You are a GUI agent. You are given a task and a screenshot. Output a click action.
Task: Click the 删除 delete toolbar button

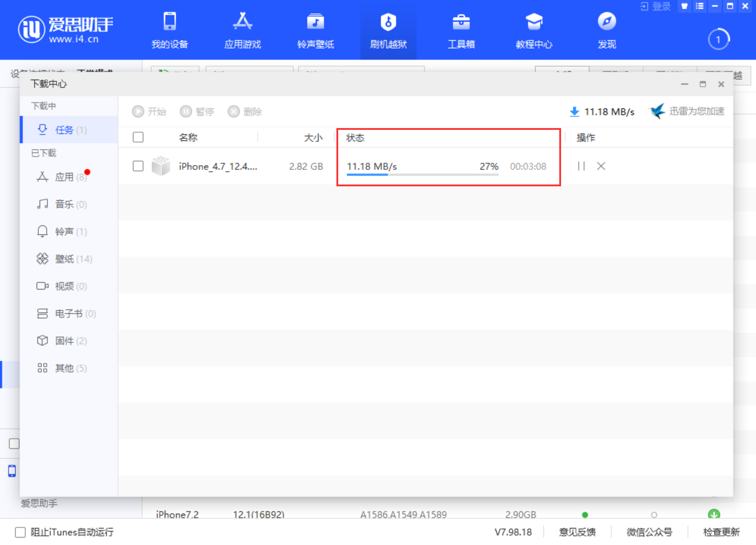coord(245,112)
